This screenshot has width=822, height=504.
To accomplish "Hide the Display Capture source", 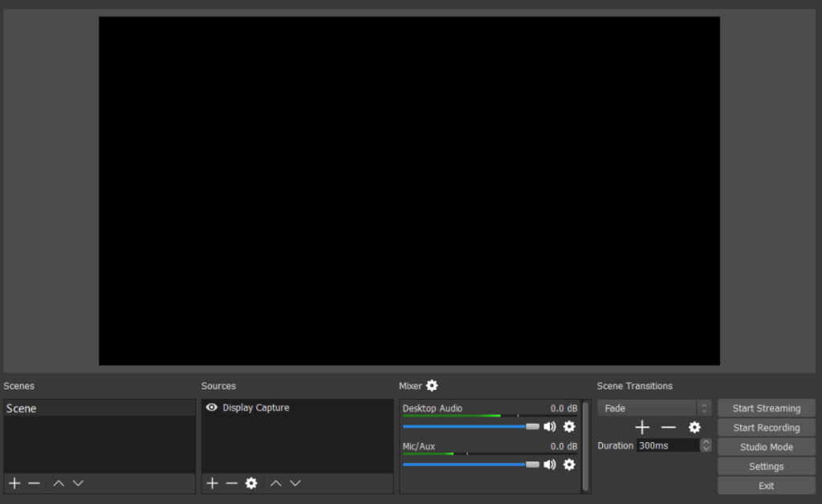I will click(212, 408).
